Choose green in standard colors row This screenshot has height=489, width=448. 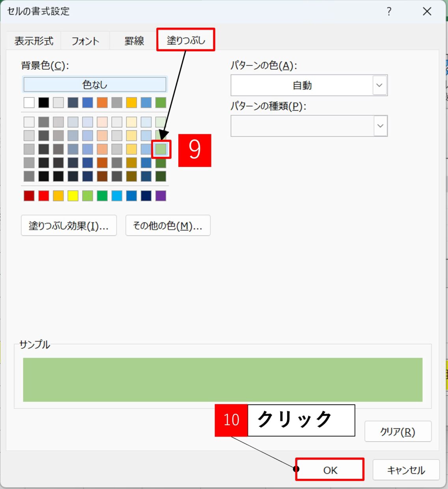pyautogui.click(x=102, y=196)
